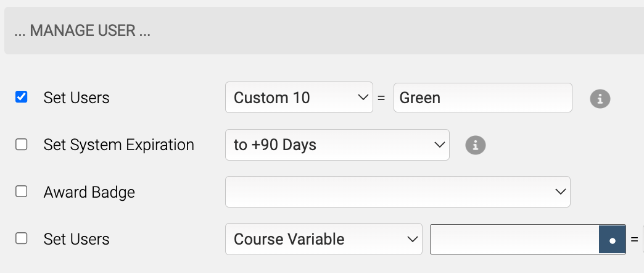Click the value field after the variable equals sign

pyautogui.click(x=643, y=239)
